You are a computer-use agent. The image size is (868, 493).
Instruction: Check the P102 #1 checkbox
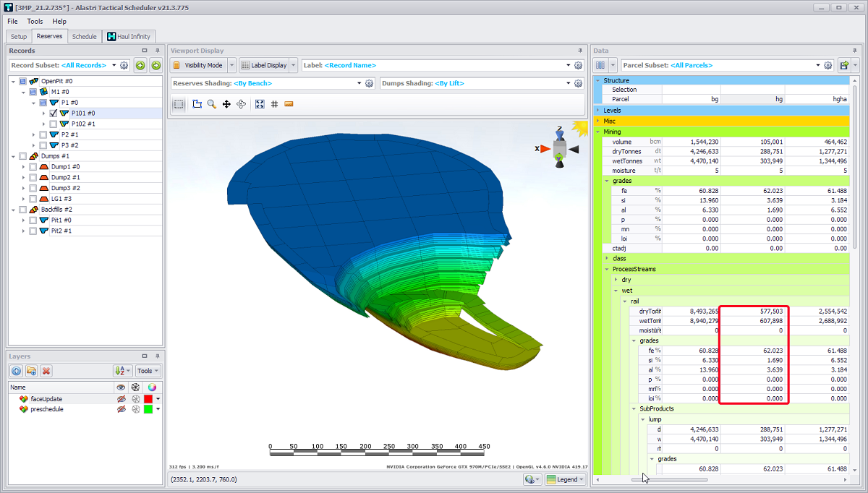(54, 124)
